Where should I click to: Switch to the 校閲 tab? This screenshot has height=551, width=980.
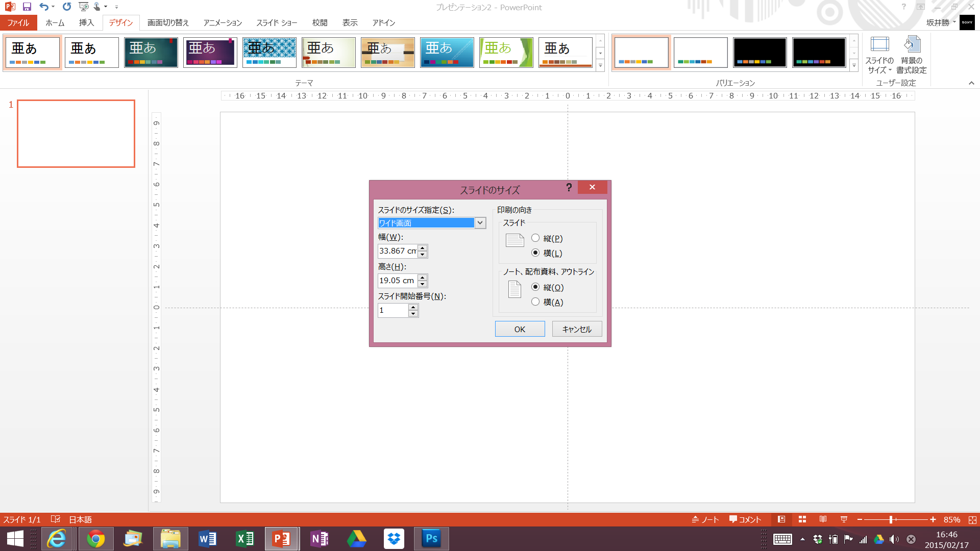pos(320,22)
